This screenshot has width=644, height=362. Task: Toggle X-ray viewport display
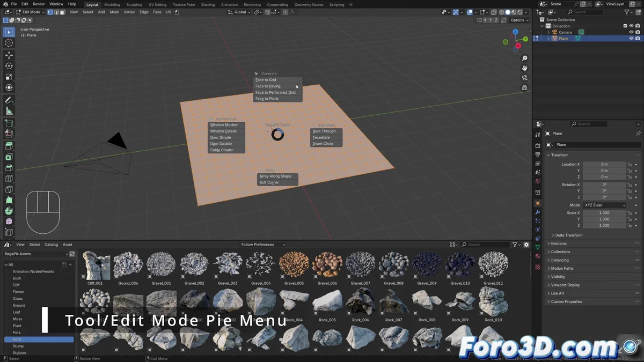point(494,12)
